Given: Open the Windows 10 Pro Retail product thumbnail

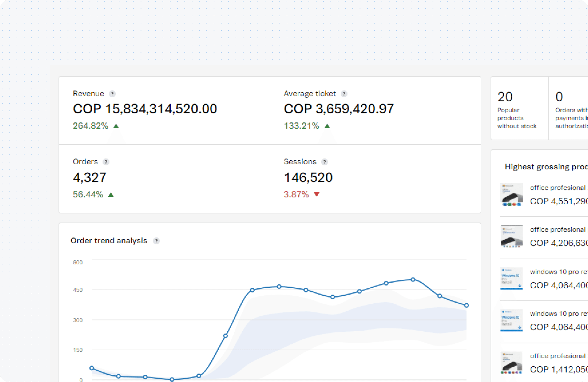Looking at the screenshot, I should pyautogui.click(x=512, y=278).
